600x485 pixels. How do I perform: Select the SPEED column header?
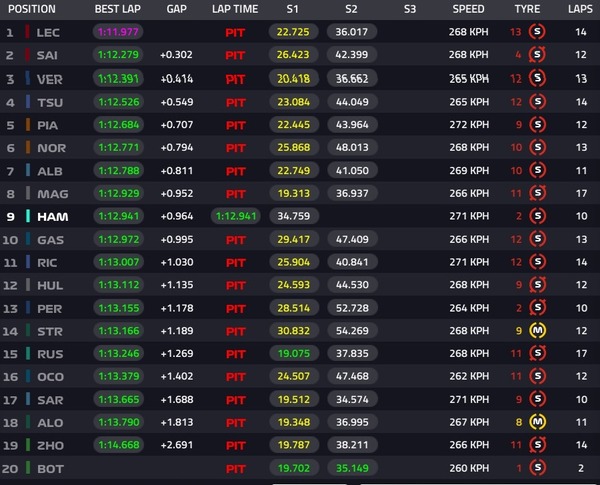pyautogui.click(x=468, y=9)
